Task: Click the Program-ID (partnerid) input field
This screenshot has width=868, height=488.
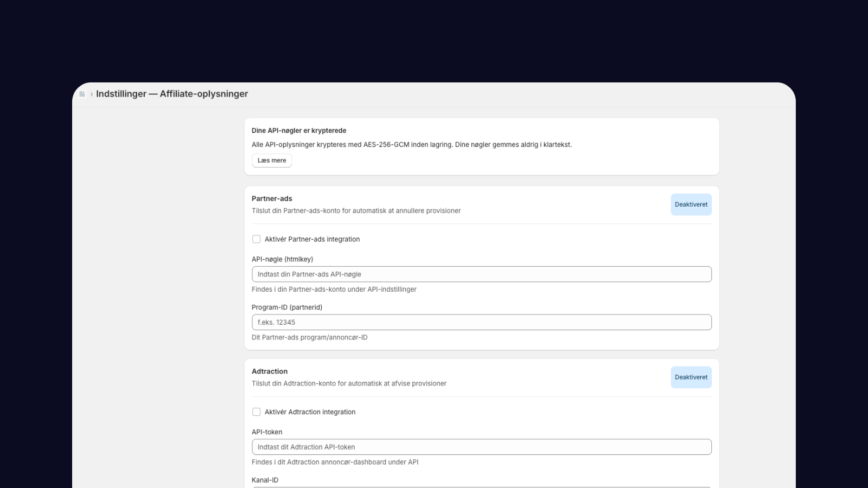Action: coord(482,322)
